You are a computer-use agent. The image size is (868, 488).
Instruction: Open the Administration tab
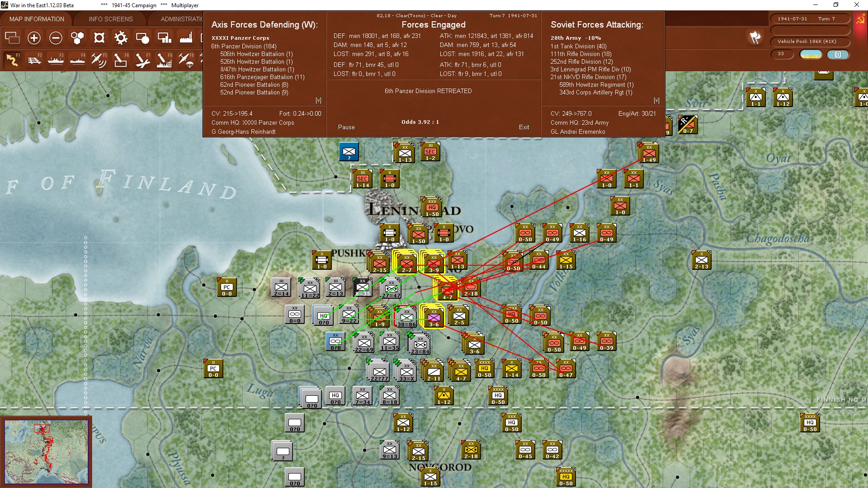coord(181,19)
